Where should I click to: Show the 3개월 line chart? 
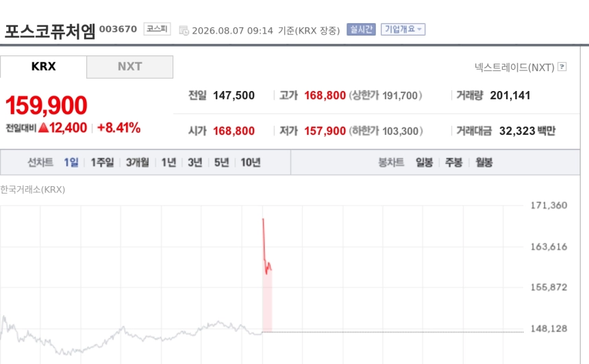pyautogui.click(x=138, y=162)
